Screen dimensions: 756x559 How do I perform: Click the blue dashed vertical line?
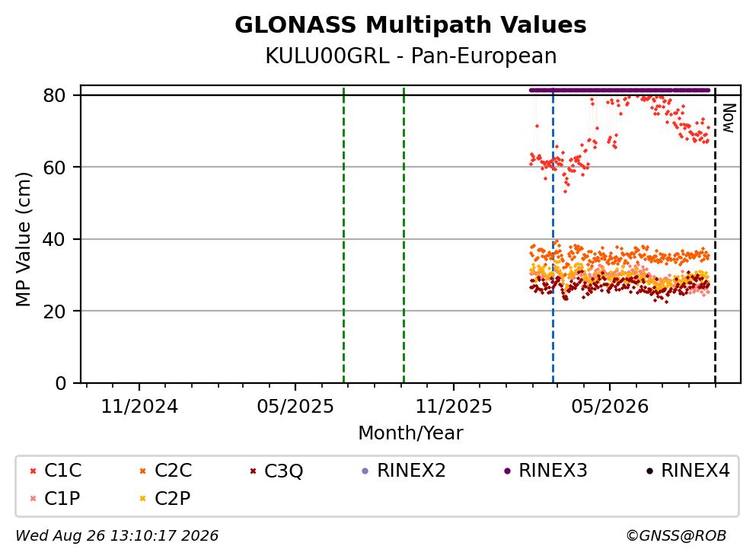(553, 236)
